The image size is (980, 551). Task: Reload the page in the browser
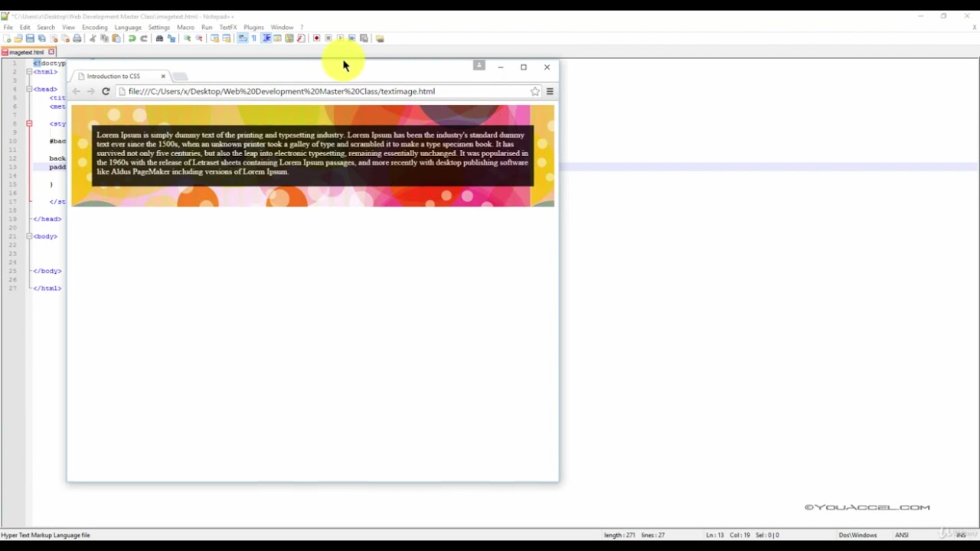(x=106, y=92)
